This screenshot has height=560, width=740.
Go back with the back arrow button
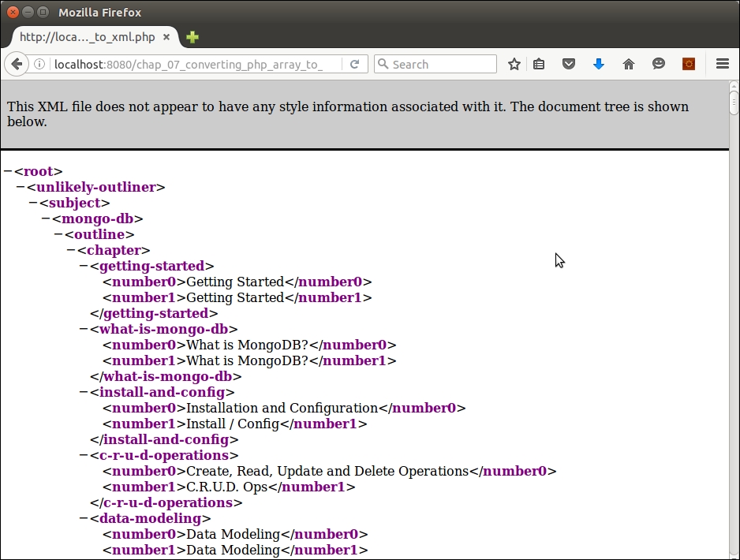(17, 64)
